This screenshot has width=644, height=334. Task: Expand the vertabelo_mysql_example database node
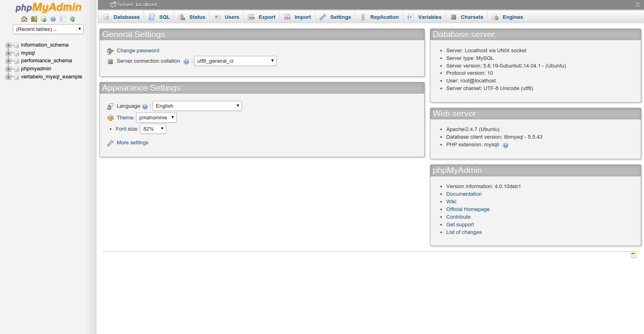tap(8, 77)
